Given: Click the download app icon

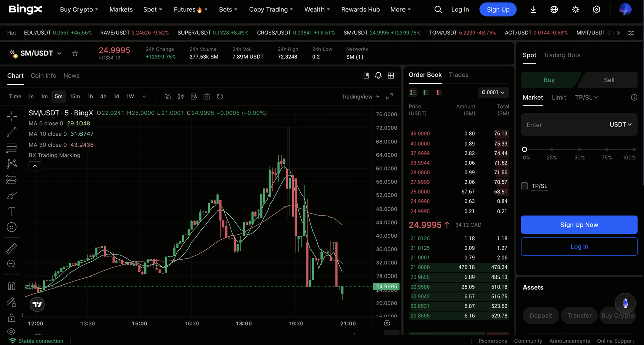Looking at the screenshot, I should [x=533, y=10].
